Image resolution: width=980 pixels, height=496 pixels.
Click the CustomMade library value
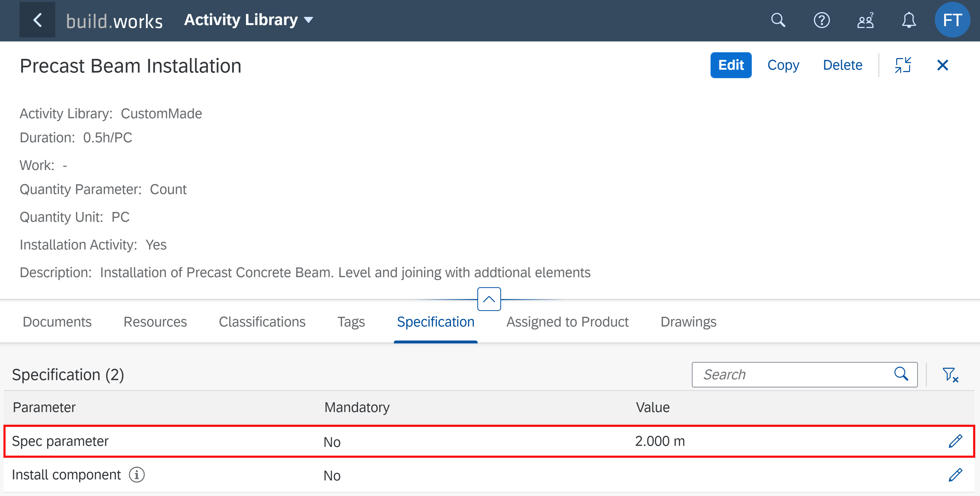pos(161,114)
